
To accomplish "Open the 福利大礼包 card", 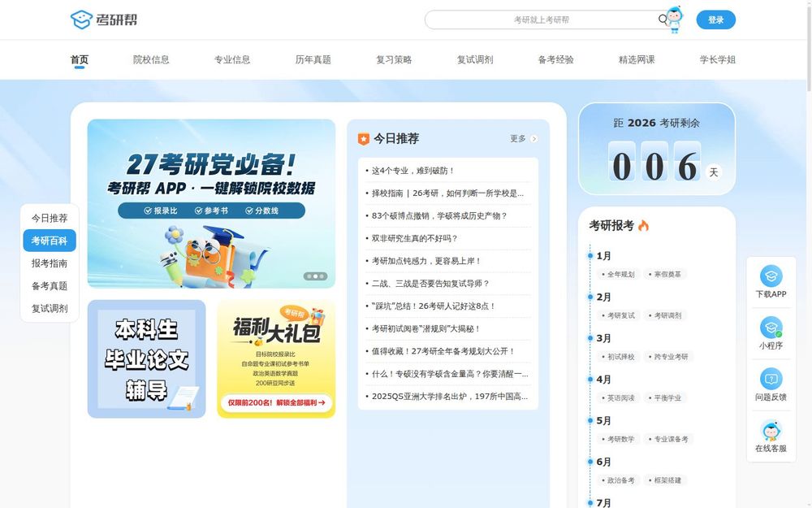I will 276,358.
